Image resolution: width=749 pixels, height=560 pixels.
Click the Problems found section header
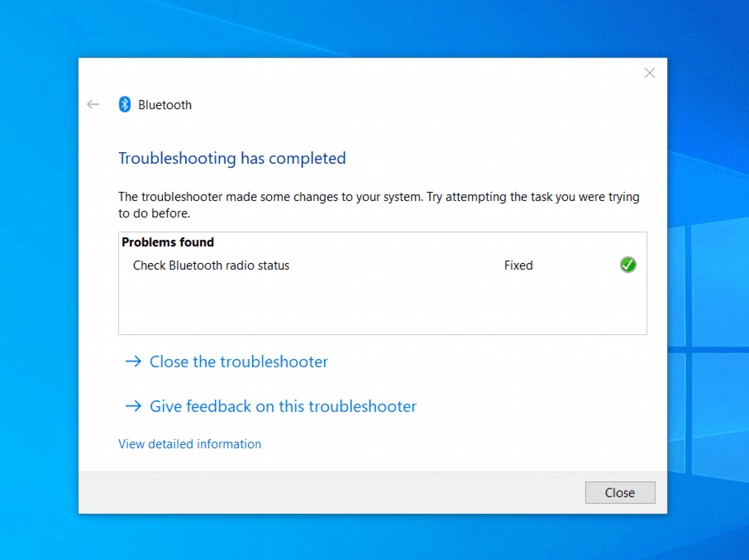click(x=168, y=242)
